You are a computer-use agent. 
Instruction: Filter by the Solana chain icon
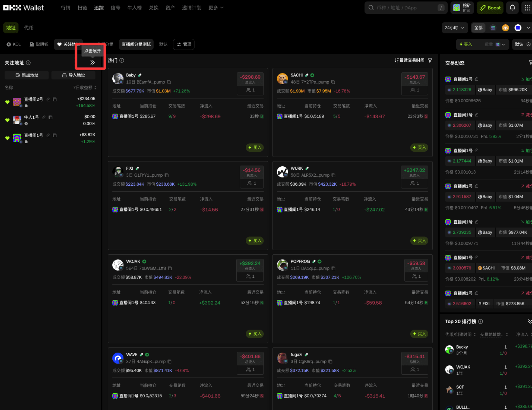pyautogui.click(x=493, y=28)
